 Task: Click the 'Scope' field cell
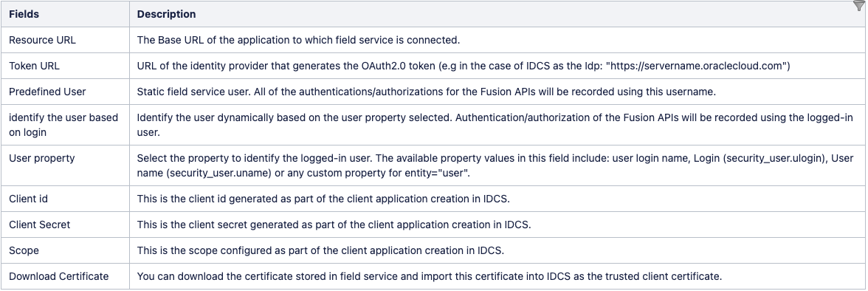coord(65,250)
